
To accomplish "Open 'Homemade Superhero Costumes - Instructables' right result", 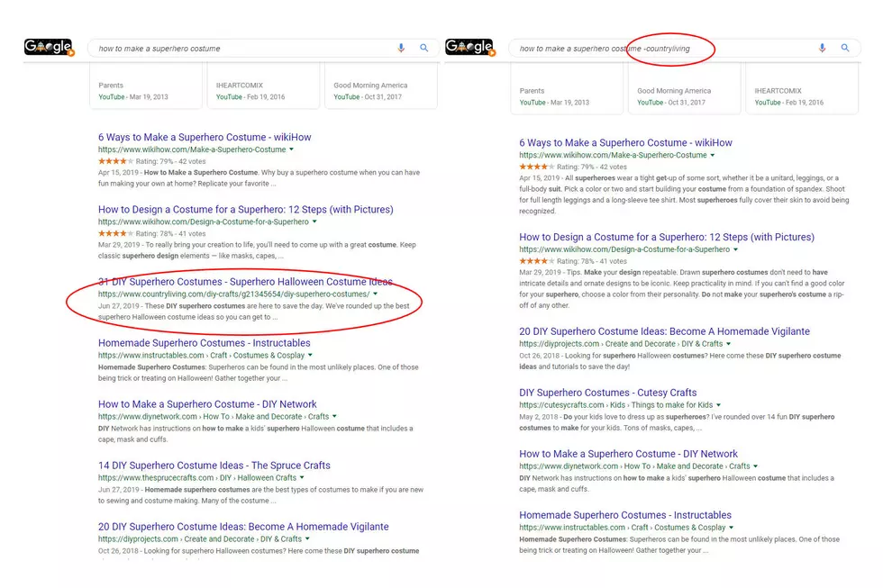I will [x=625, y=515].
